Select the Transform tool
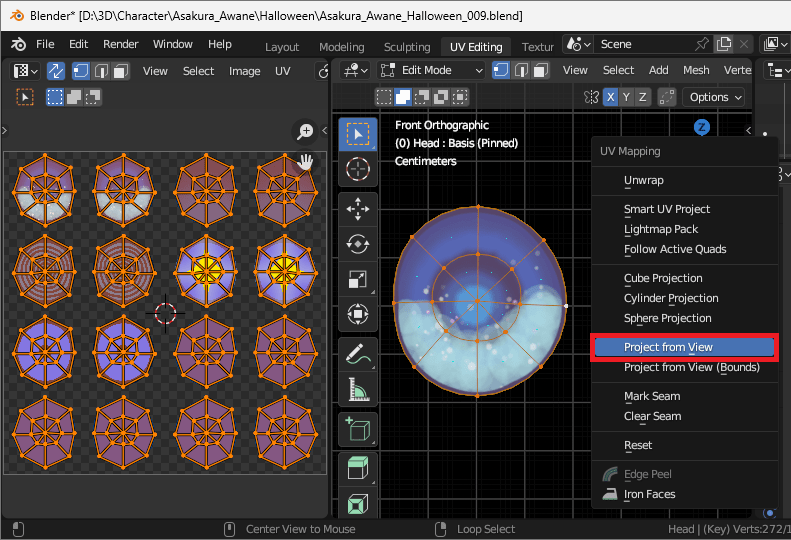791x540 pixels. 357,314
